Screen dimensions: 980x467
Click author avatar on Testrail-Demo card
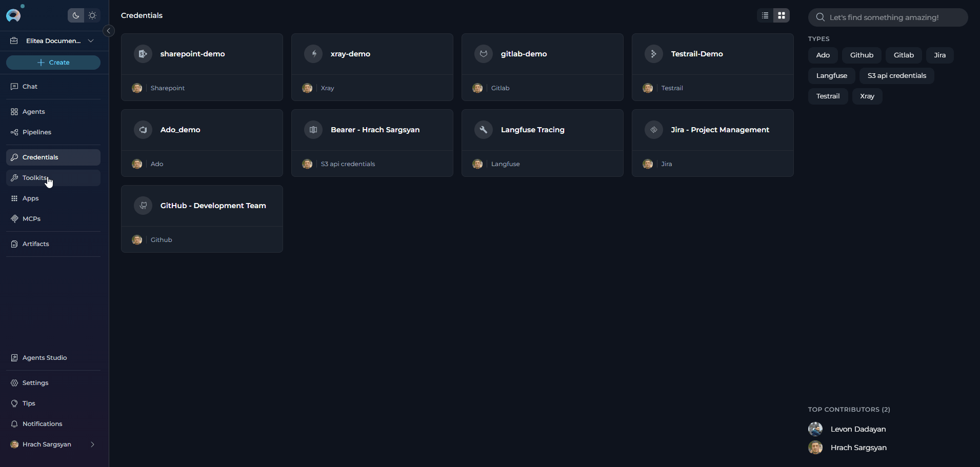[648, 88]
